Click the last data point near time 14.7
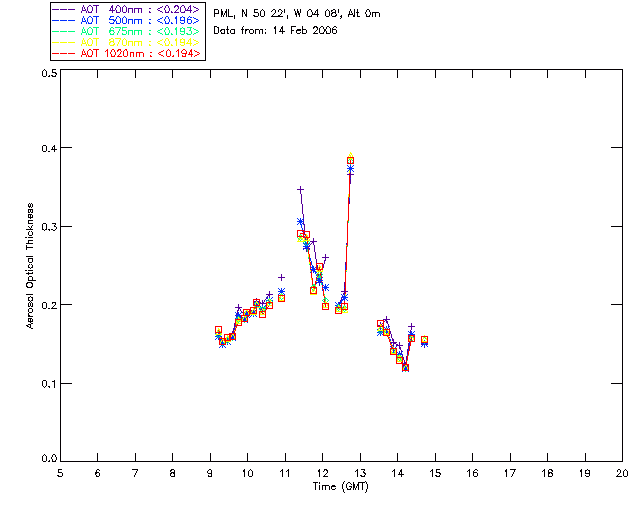This screenshot has width=640, height=512. pos(424,341)
